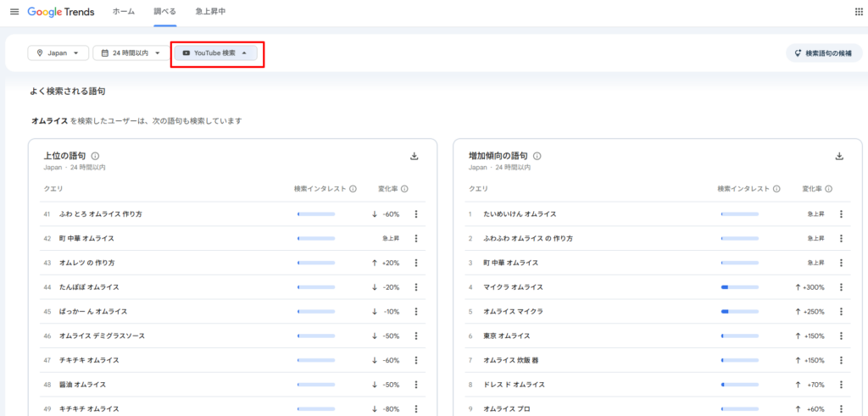
Task: Click the 検索語句の候補 button
Action: click(x=824, y=53)
